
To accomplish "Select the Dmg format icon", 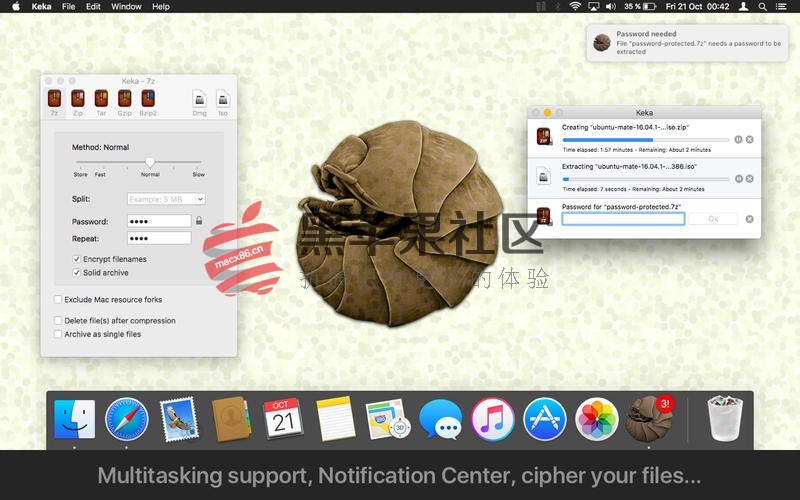I will pyautogui.click(x=199, y=99).
